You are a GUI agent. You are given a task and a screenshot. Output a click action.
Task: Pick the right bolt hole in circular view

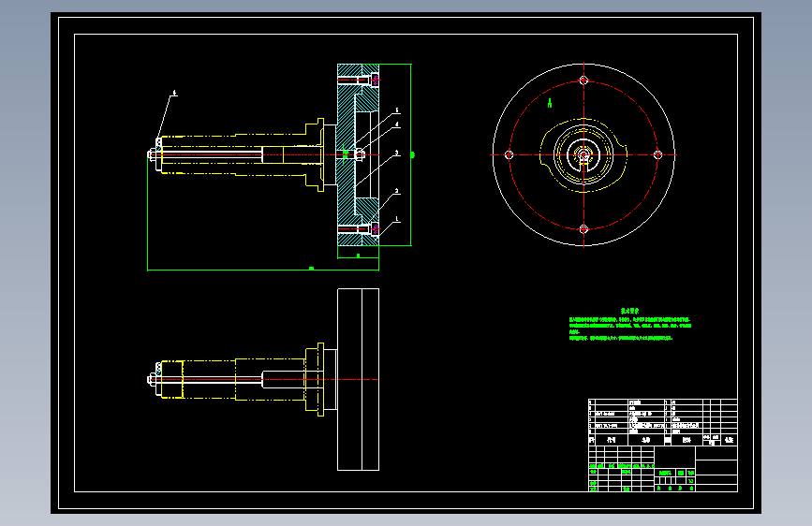coord(658,154)
